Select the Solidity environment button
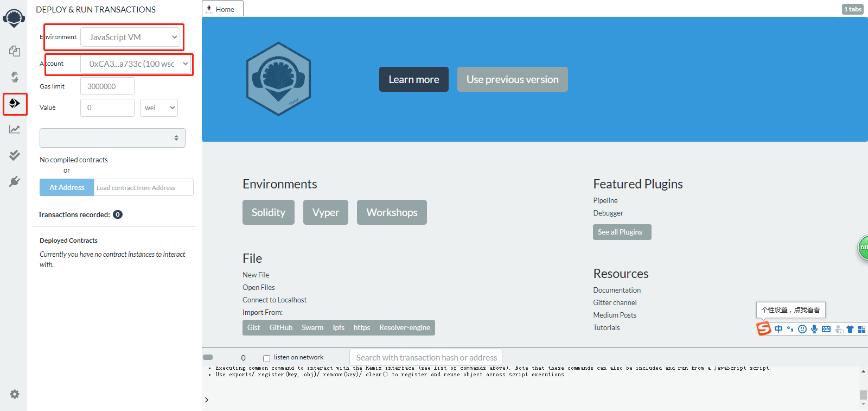The height and width of the screenshot is (411, 868). pos(269,212)
